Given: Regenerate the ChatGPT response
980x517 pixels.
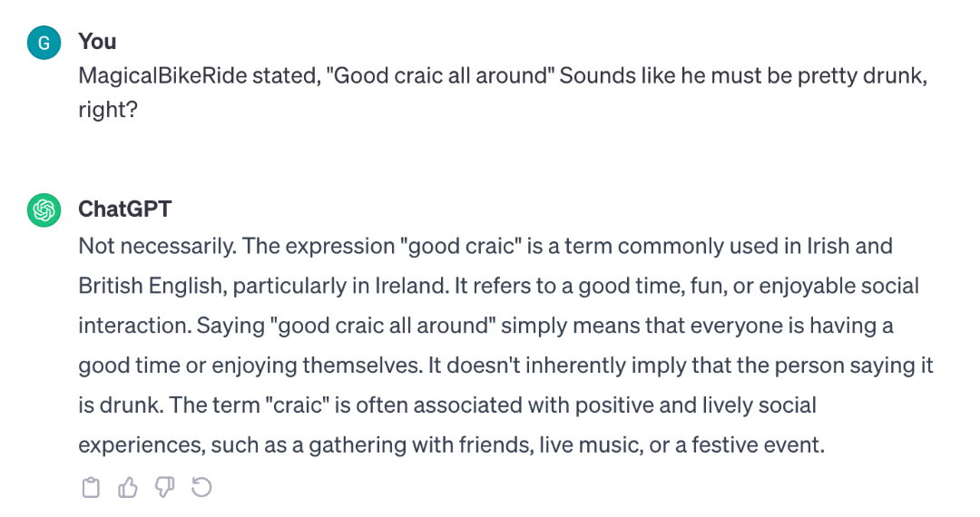Looking at the screenshot, I should point(201,487).
